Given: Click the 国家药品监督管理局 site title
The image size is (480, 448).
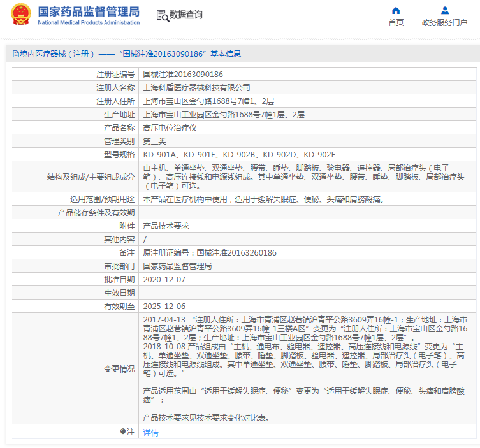Looking at the screenshot, I should [x=89, y=11].
